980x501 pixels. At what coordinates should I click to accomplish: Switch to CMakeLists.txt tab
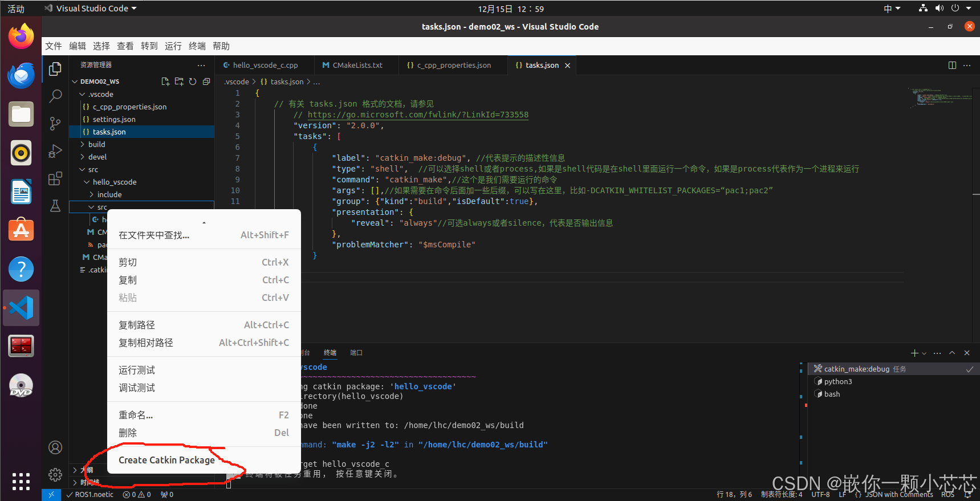pos(357,66)
